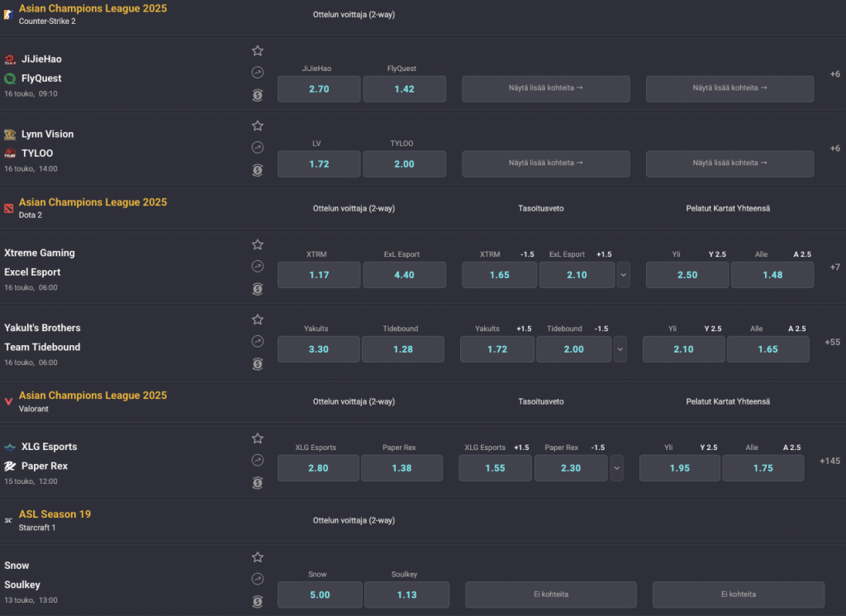This screenshot has height=616, width=846.
Task: Click the JiJieHao team logo
Action: click(x=10, y=59)
